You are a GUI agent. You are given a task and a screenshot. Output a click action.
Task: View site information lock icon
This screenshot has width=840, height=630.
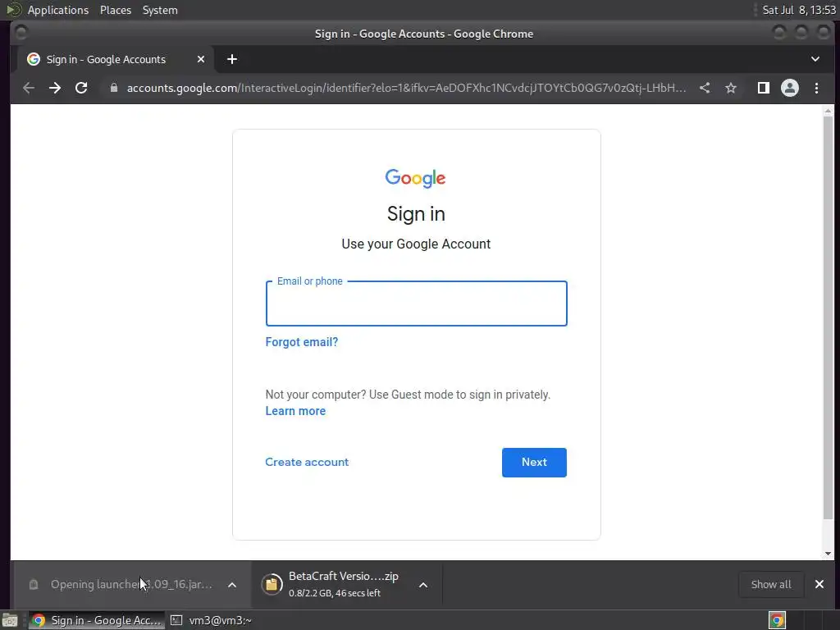[113, 88]
